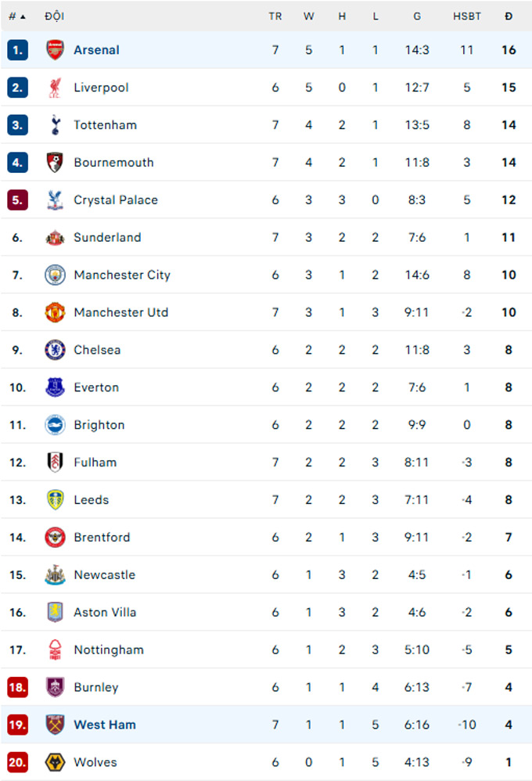Click the Arsenal club crest icon
Screen dimensions: 532x781
(56, 50)
